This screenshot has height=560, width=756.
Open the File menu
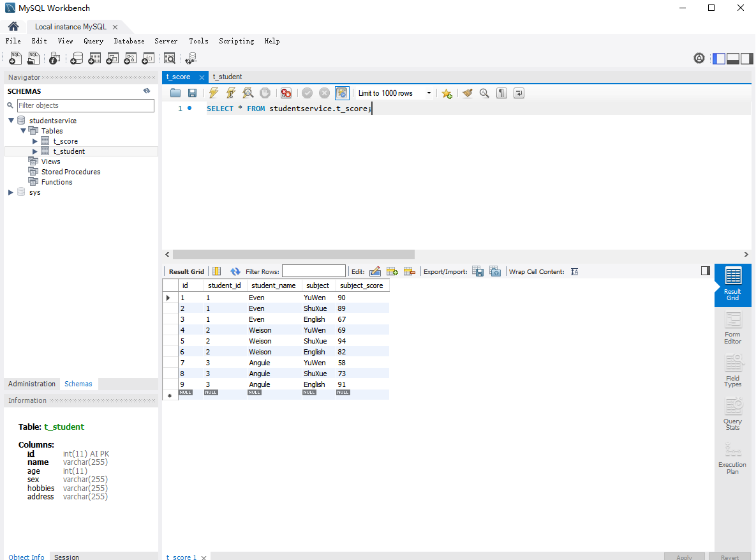point(13,41)
